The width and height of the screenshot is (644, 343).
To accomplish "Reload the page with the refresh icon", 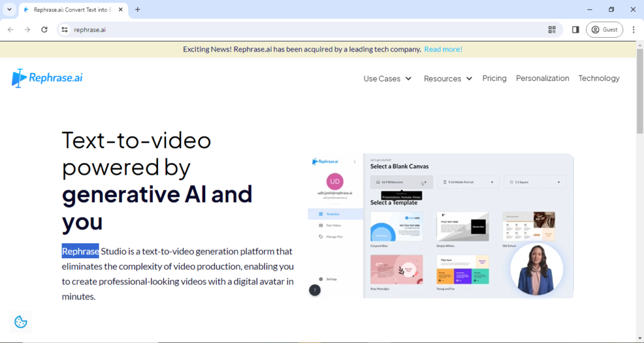I will [44, 30].
